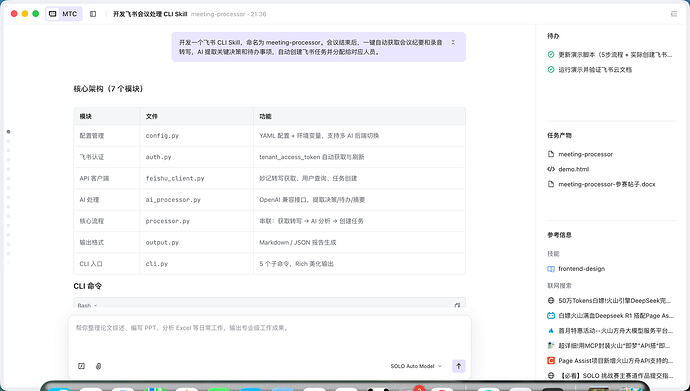Collapse the user prompt message bubble
The image size is (690, 391).
click(453, 43)
